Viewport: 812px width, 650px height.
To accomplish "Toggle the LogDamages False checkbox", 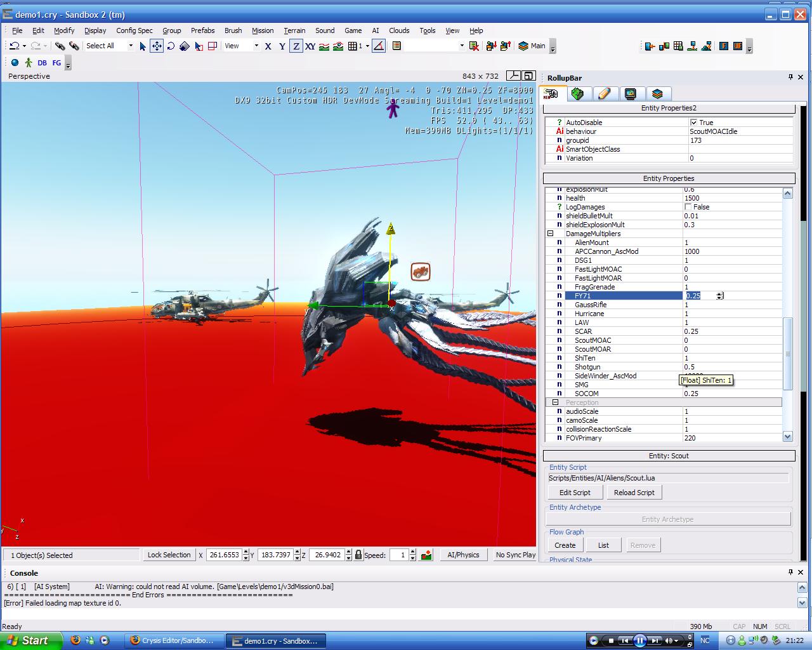I will [x=688, y=207].
